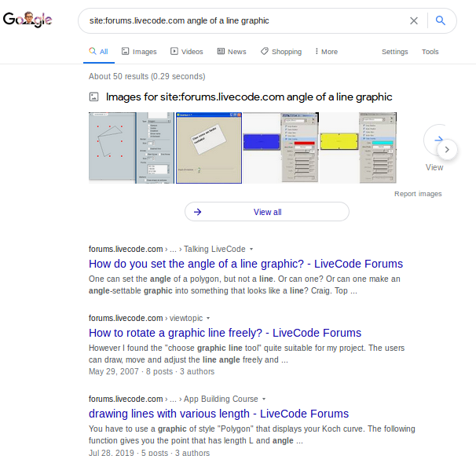Open the rotated card thumbnail image

click(209, 148)
